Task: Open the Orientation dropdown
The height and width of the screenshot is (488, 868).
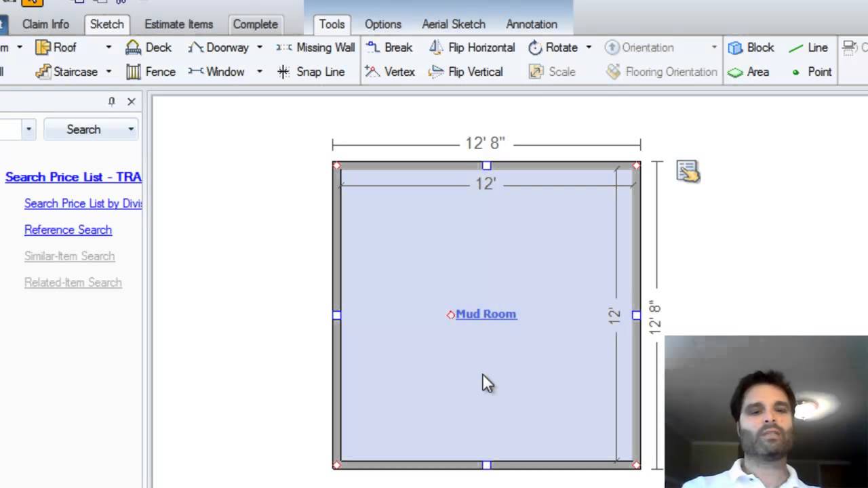Action: tap(714, 47)
